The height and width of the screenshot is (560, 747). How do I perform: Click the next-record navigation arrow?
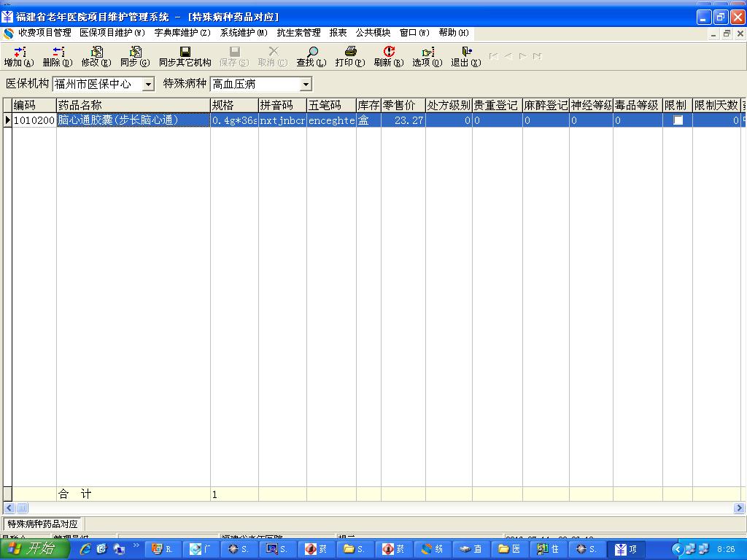click(523, 56)
